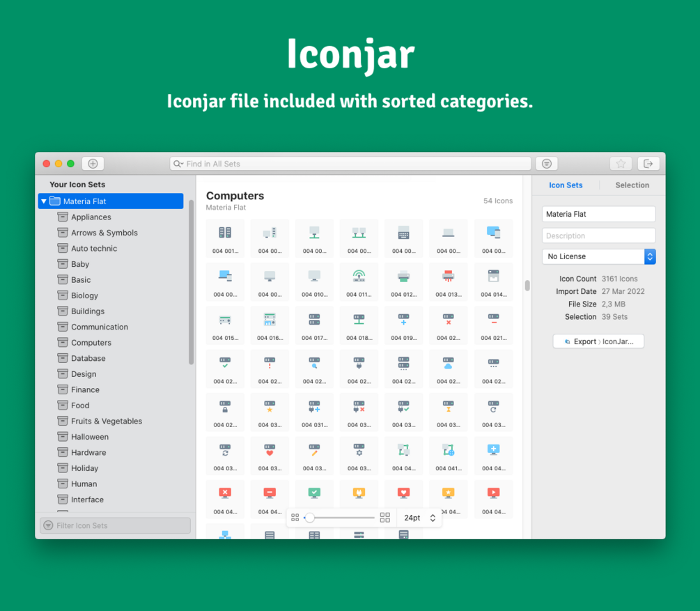Screen dimensions: 700x611
Task: Click the favorites star button in toolbar
Action: click(621, 164)
